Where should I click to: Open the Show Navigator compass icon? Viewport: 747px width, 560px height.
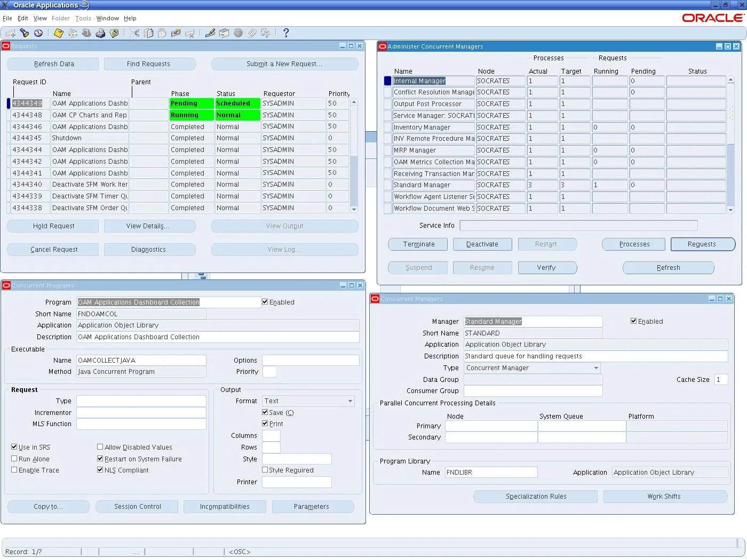pos(38,33)
